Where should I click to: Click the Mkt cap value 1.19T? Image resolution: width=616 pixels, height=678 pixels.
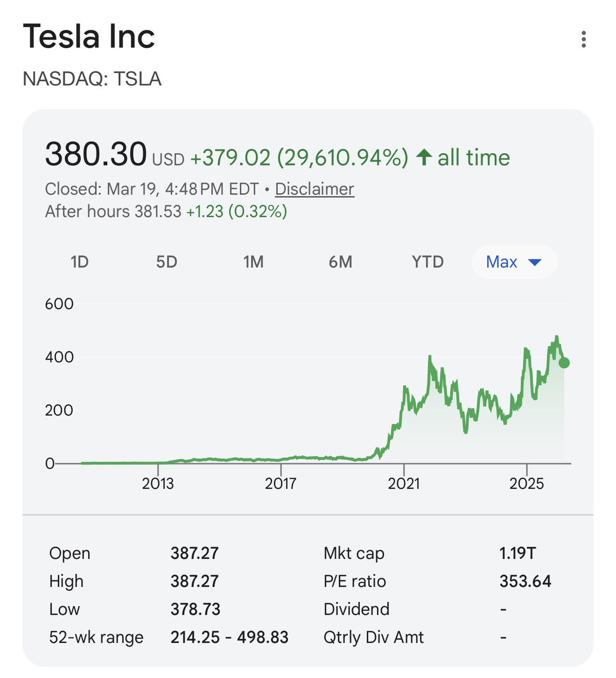pyautogui.click(x=517, y=553)
